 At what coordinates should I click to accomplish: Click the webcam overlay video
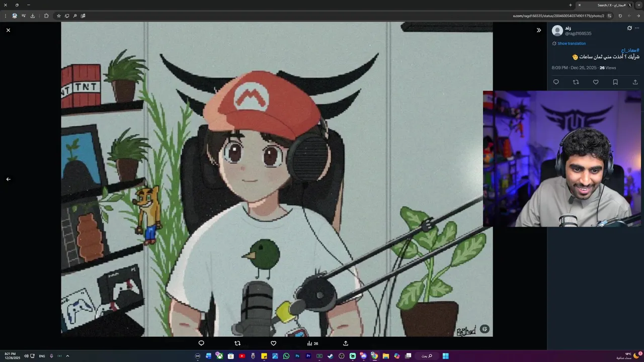pyautogui.click(x=562, y=159)
